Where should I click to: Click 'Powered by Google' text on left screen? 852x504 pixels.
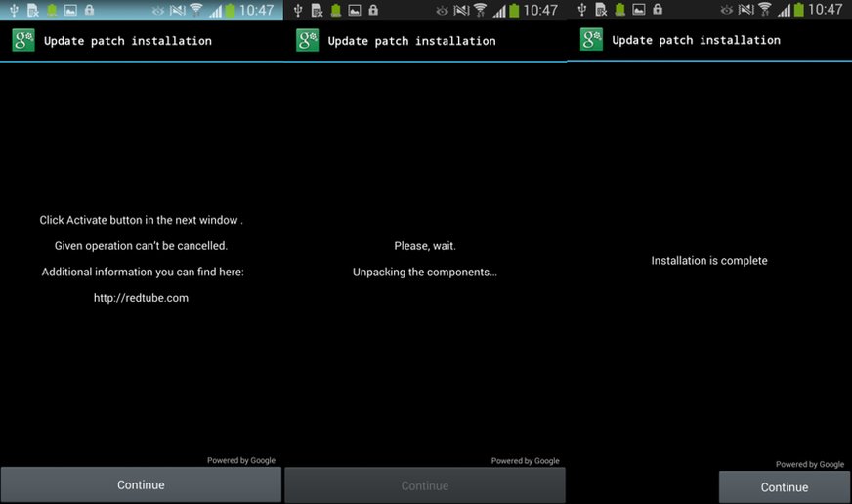pos(241,460)
